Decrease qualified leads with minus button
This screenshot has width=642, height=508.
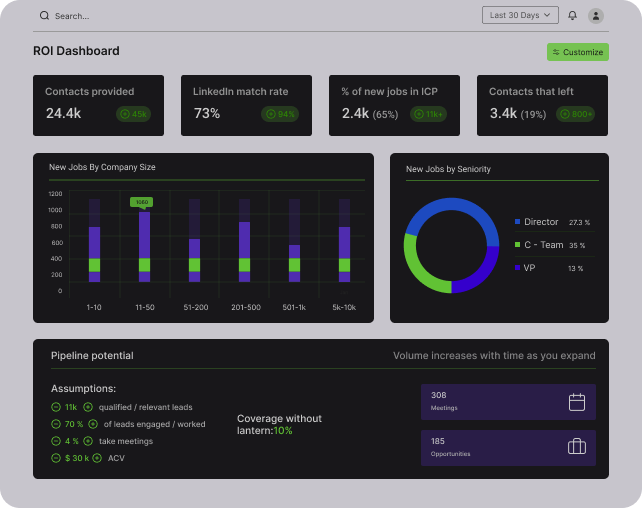click(55, 407)
